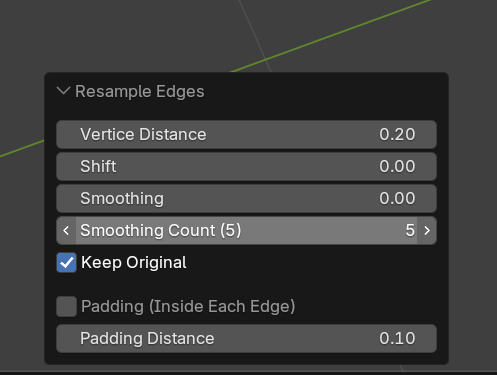
Task: Uncheck the Keep Original checkbox
Action: (66, 263)
